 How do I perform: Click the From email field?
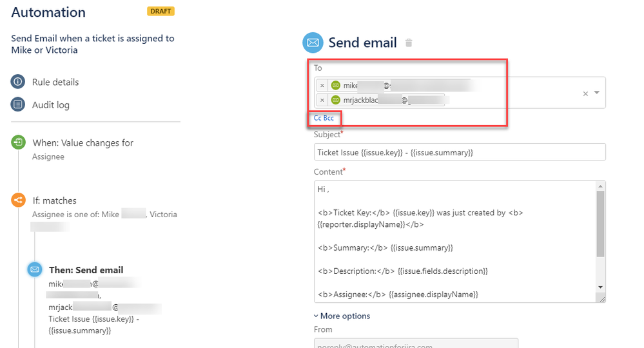(x=416, y=344)
